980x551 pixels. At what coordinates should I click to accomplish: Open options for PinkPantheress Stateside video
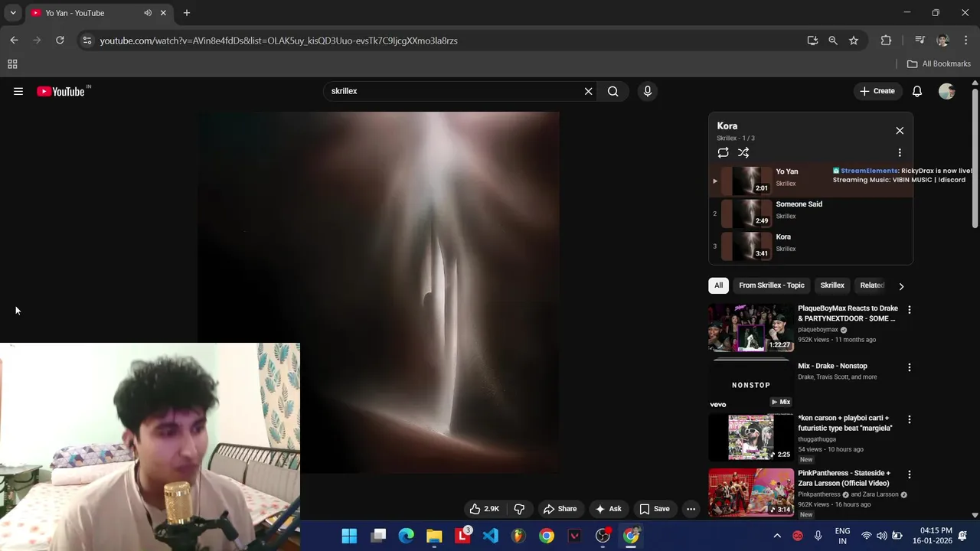[909, 474]
